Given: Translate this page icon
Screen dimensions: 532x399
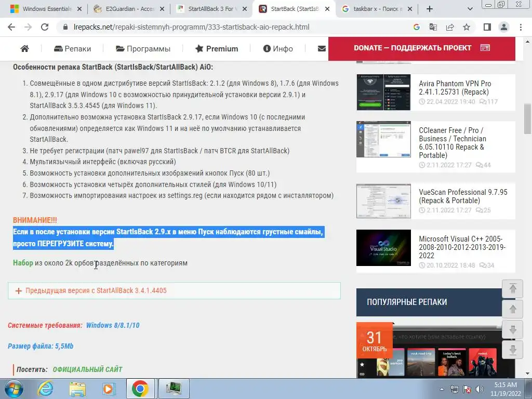Looking at the screenshot, I should pos(433,27).
